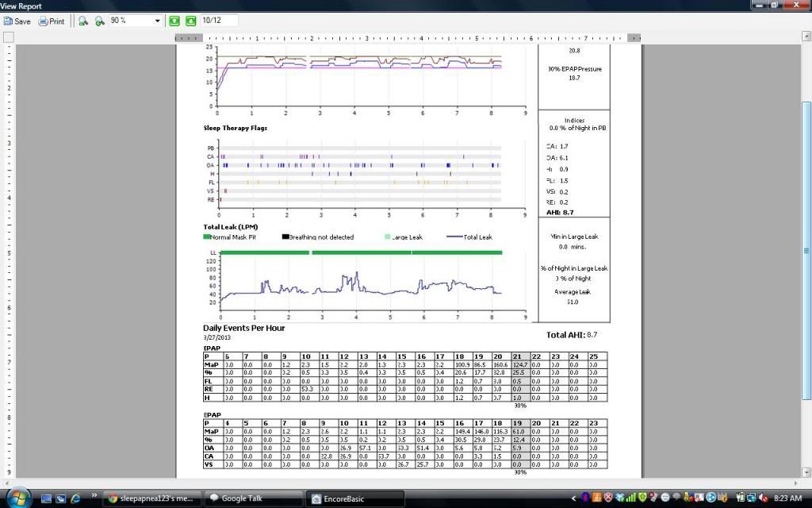Click the EPAP Pressure 18.7 value
The height and width of the screenshot is (508, 812).
tap(574, 78)
